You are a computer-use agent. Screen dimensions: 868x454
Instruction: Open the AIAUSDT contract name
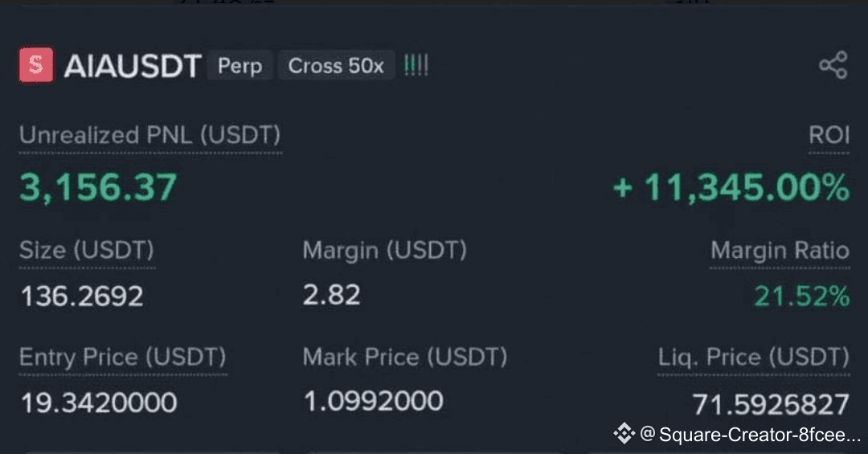132,66
